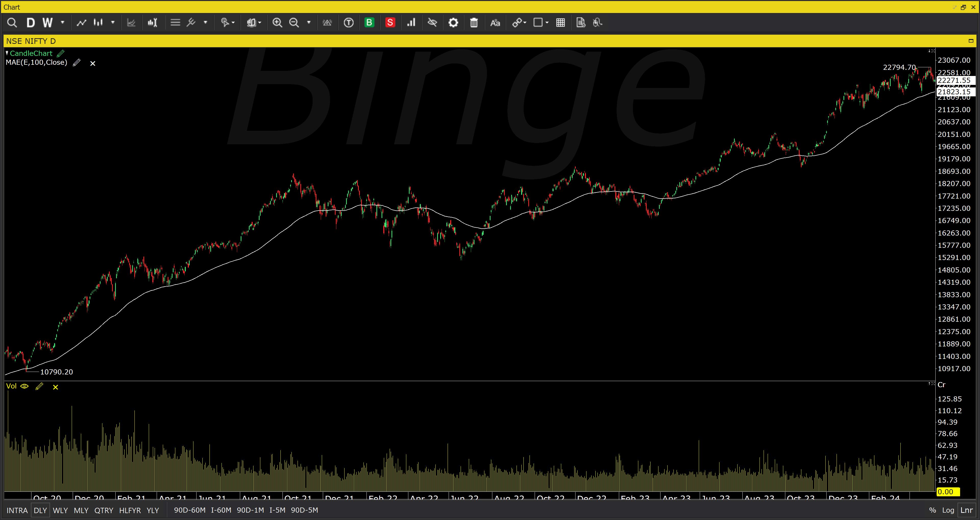Toggle the crossed-out eye hide icon
The height and width of the screenshot is (520, 980).
tap(432, 23)
